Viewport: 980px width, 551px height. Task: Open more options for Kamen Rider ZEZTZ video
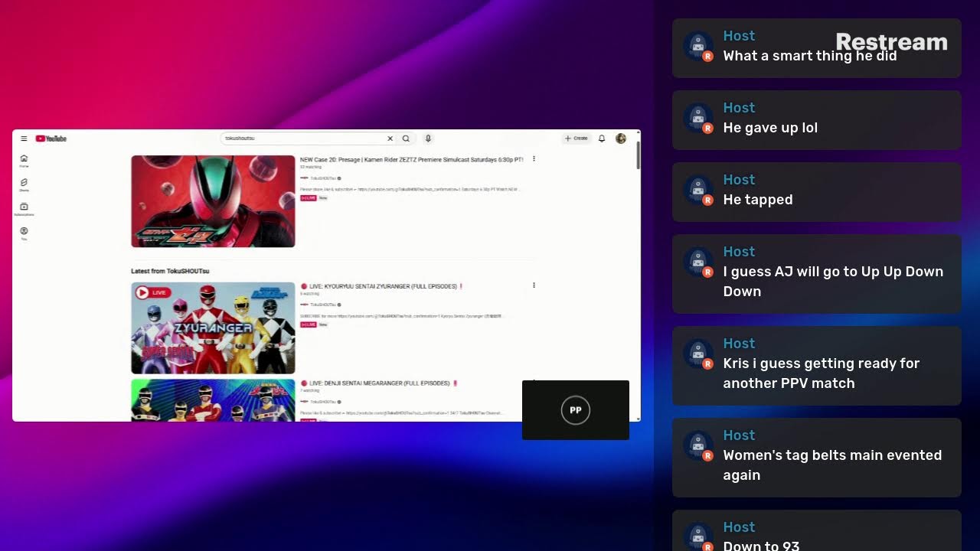pos(534,159)
